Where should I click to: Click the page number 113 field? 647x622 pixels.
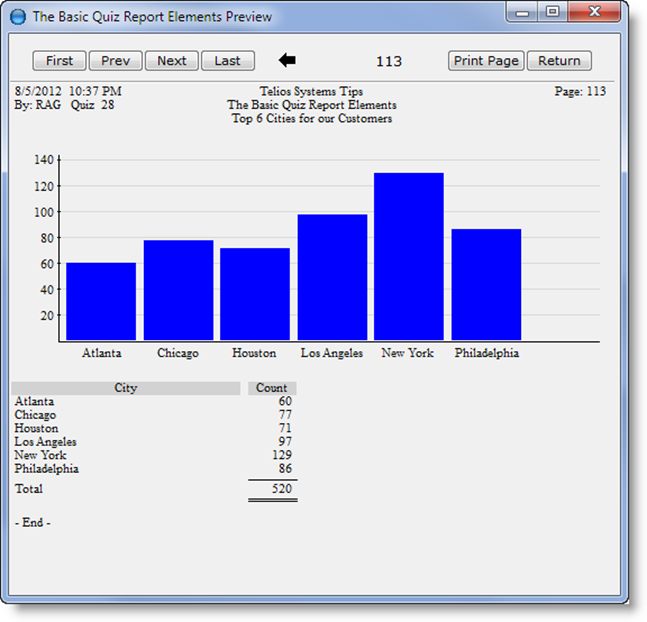click(388, 61)
